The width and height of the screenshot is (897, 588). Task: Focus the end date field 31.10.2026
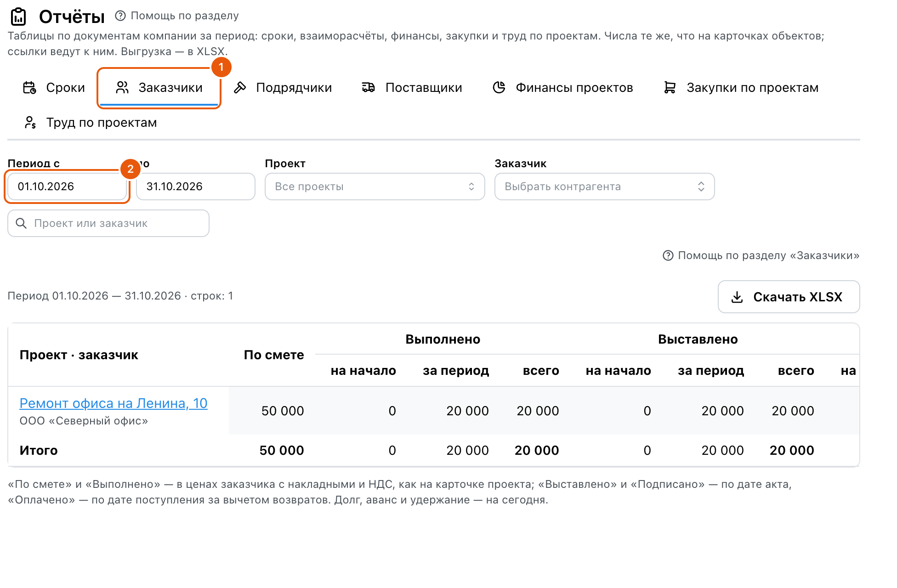pos(196,187)
